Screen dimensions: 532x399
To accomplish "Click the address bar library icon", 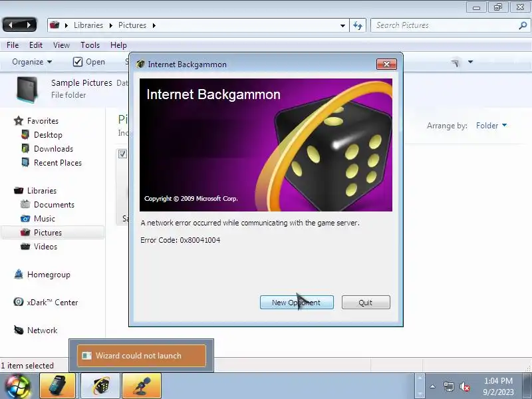I will (x=55, y=25).
